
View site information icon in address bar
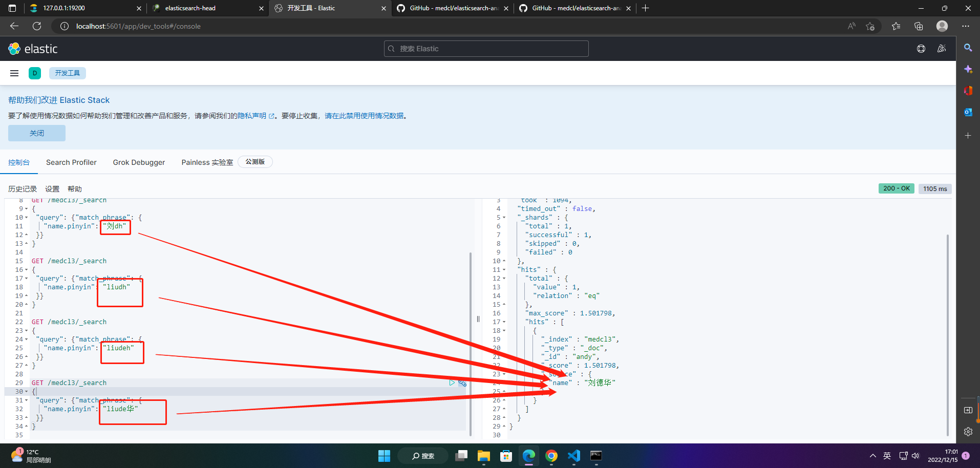click(x=65, y=26)
